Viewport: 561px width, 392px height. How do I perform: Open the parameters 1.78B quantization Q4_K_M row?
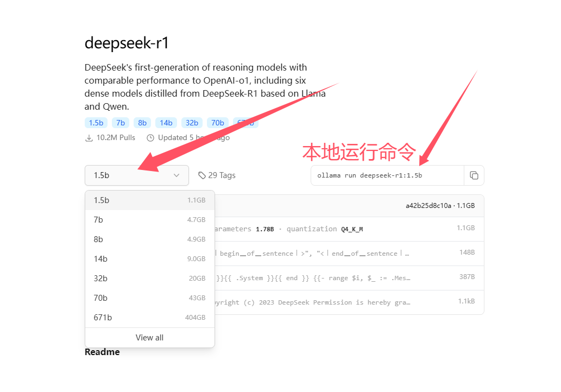(x=349, y=229)
